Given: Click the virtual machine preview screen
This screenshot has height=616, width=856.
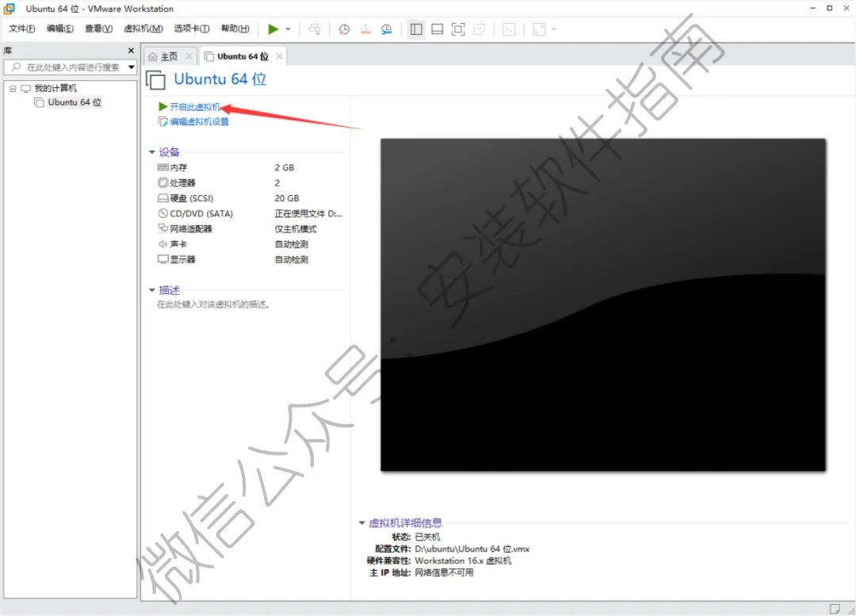Looking at the screenshot, I should pyautogui.click(x=603, y=304).
